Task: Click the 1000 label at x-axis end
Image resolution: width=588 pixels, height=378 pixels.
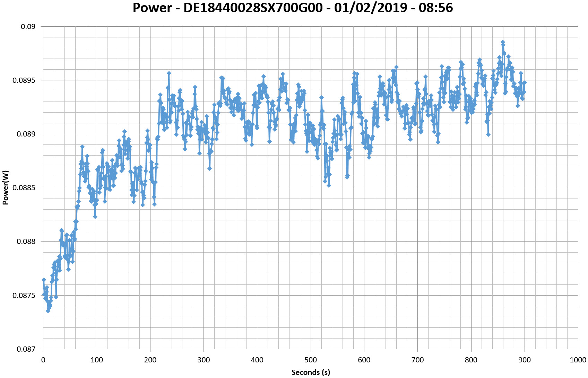Action: point(578,360)
